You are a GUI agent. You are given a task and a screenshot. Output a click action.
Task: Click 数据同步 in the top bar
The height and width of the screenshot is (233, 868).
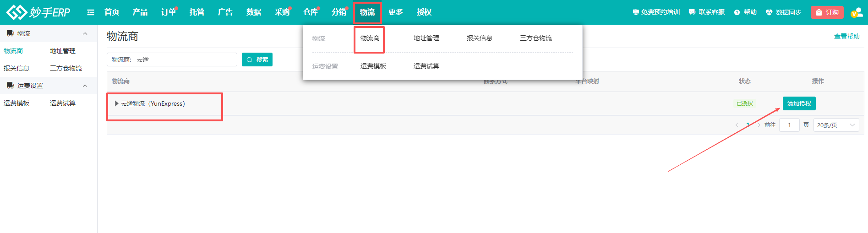[784, 12]
